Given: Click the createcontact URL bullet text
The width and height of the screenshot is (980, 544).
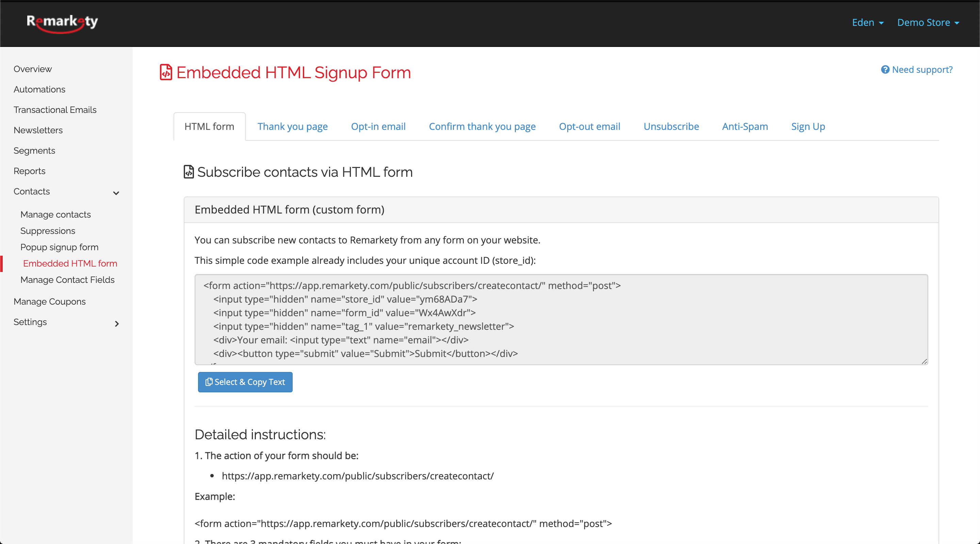Looking at the screenshot, I should pyautogui.click(x=358, y=476).
